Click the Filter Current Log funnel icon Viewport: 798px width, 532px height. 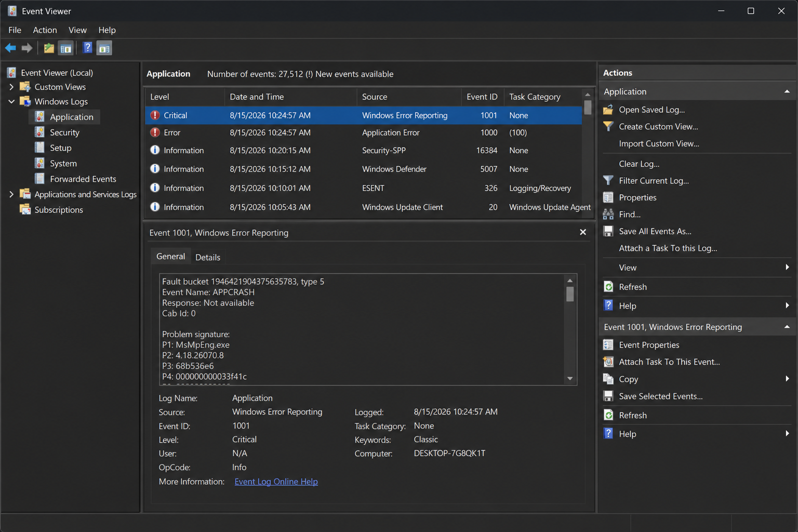608,181
